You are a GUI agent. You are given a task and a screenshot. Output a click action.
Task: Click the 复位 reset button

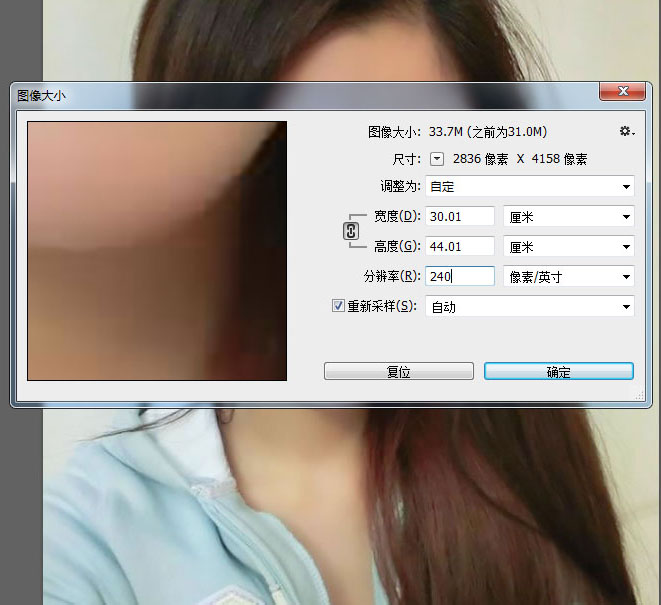point(399,371)
